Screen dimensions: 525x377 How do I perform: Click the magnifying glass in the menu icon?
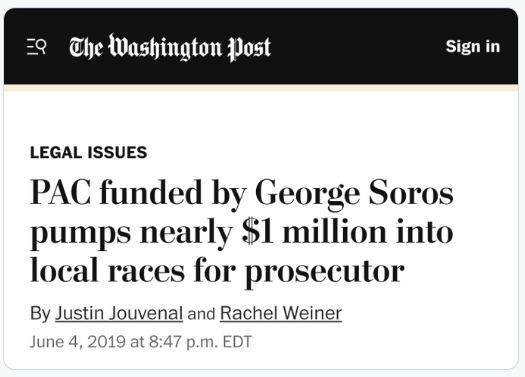41,46
